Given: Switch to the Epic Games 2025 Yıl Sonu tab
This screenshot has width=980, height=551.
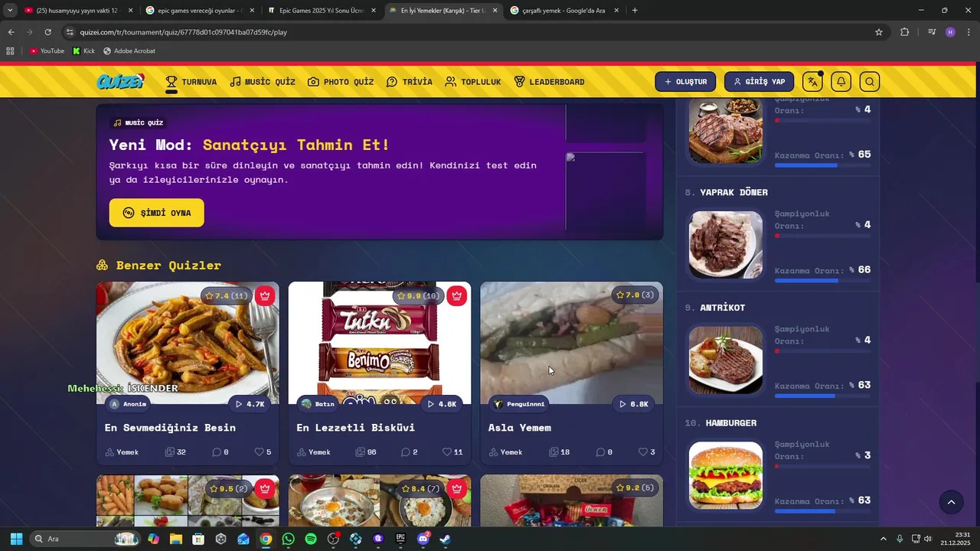Looking at the screenshot, I should (x=320, y=11).
